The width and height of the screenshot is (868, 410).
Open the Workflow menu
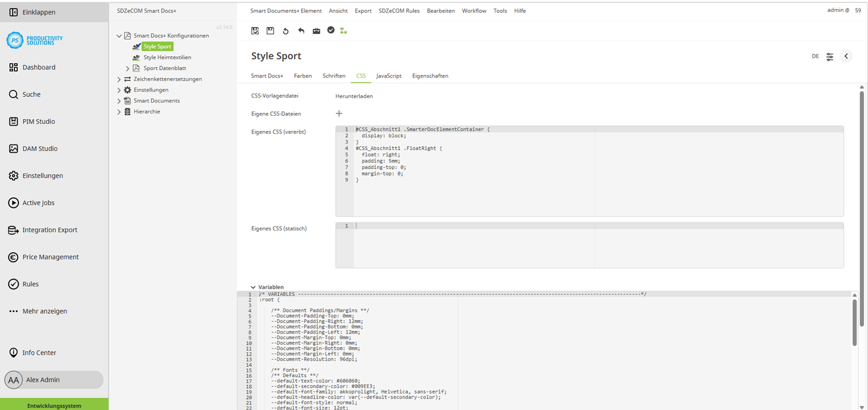tap(474, 10)
